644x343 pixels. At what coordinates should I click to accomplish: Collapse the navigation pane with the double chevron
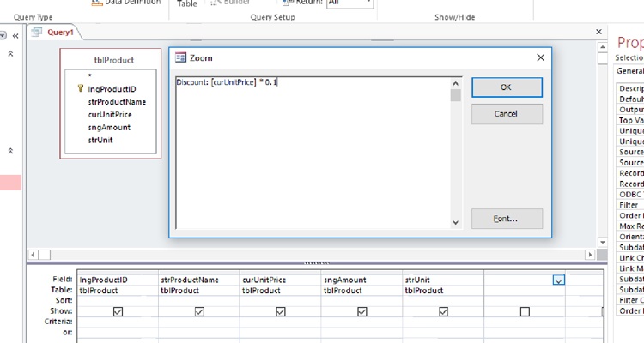15,36
